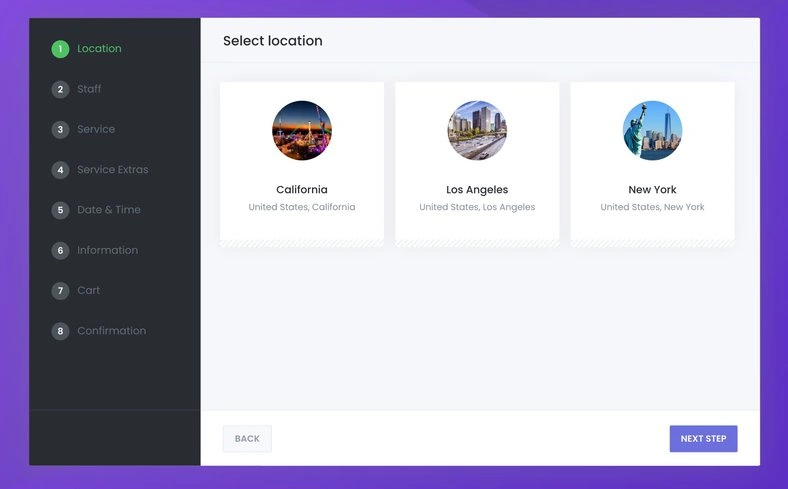Viewport: 788px width, 489px height.
Task: Click the step 8 number badge
Action: [x=60, y=331]
